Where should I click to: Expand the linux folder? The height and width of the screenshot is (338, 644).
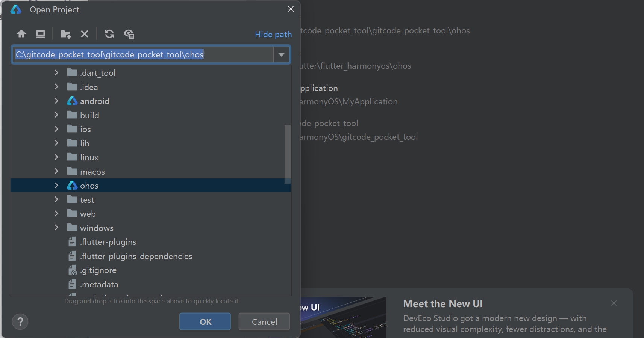pos(56,157)
